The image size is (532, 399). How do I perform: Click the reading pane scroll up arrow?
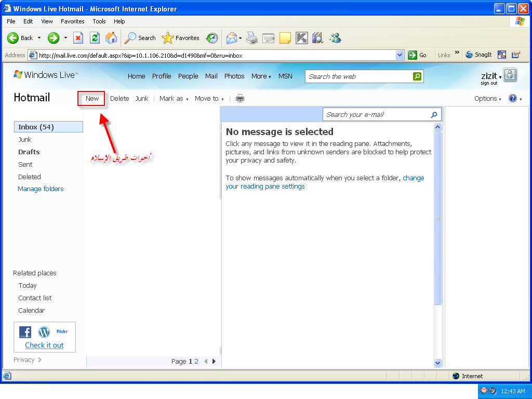437,127
